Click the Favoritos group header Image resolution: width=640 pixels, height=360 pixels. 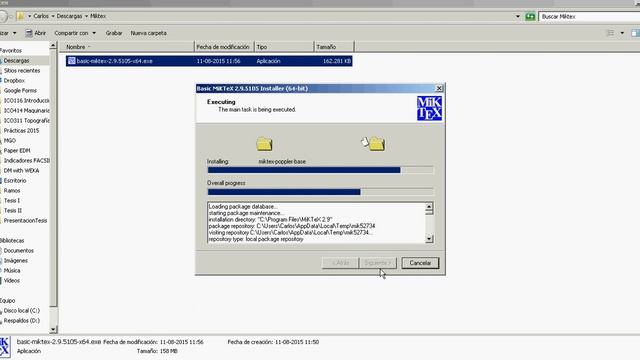pos(11,51)
